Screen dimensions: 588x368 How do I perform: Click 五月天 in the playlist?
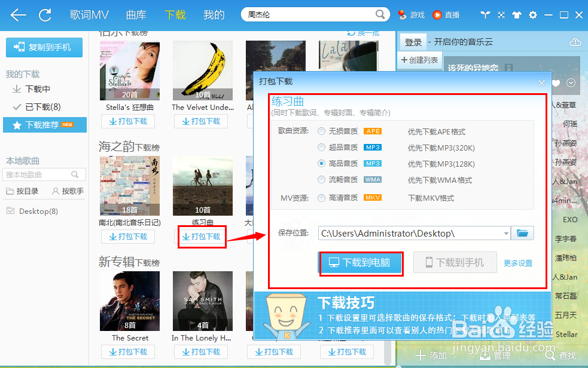point(566,315)
